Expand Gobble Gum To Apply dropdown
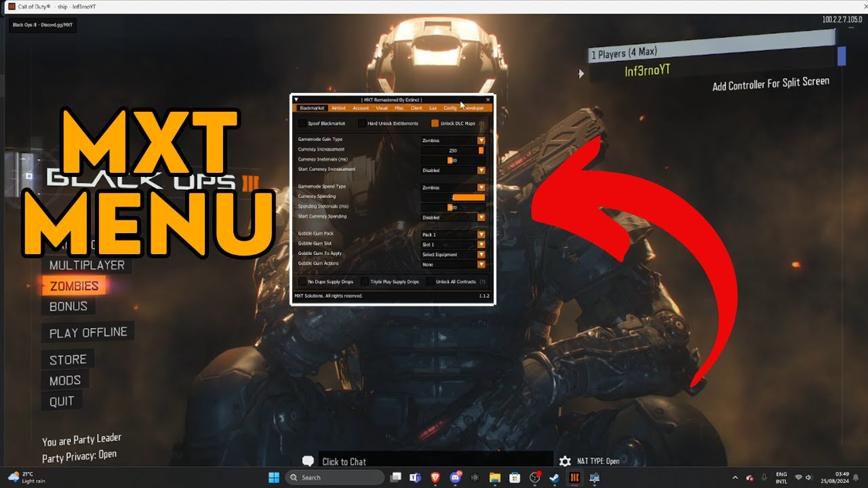This screenshot has height=488, width=868. [481, 255]
